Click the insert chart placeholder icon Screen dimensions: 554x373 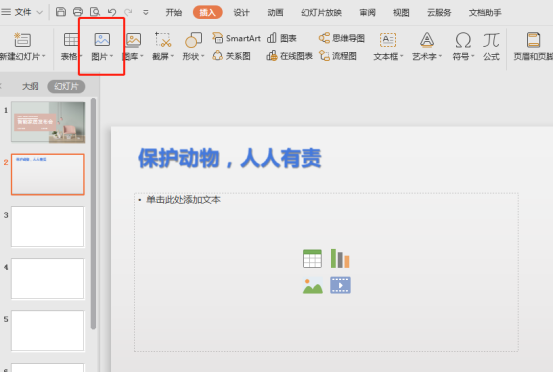point(340,259)
